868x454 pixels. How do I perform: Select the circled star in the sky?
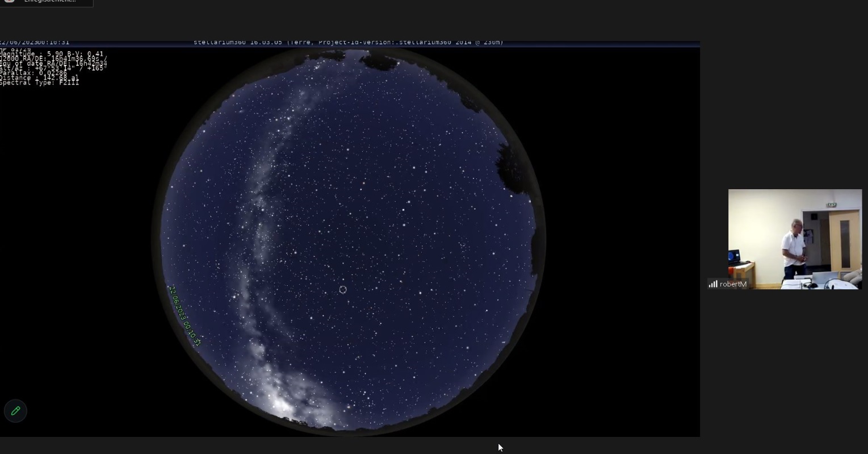click(x=343, y=290)
